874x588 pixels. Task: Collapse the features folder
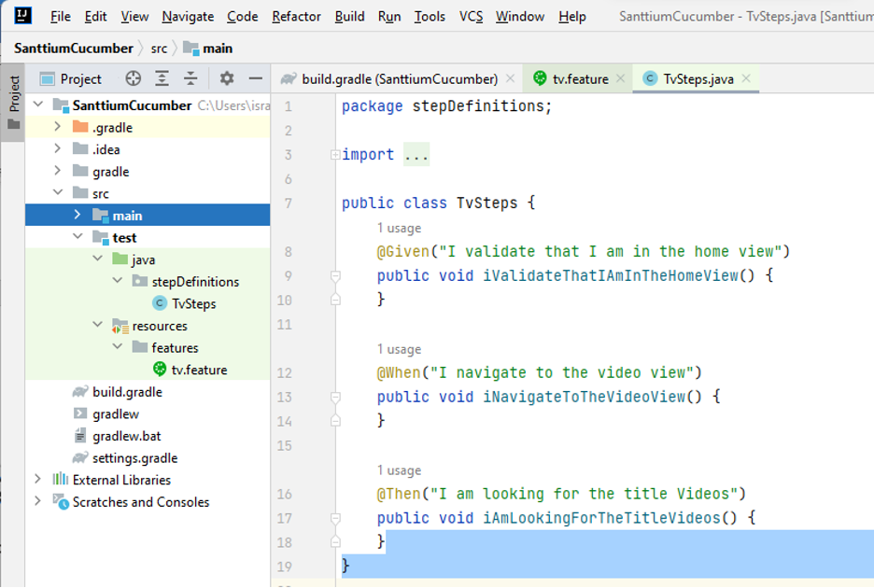pos(118,346)
